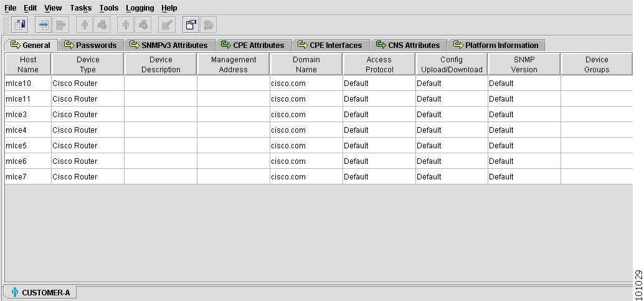This screenshot has width=644, height=301.
Task: Select host name cell mlce11
Action: [28, 99]
